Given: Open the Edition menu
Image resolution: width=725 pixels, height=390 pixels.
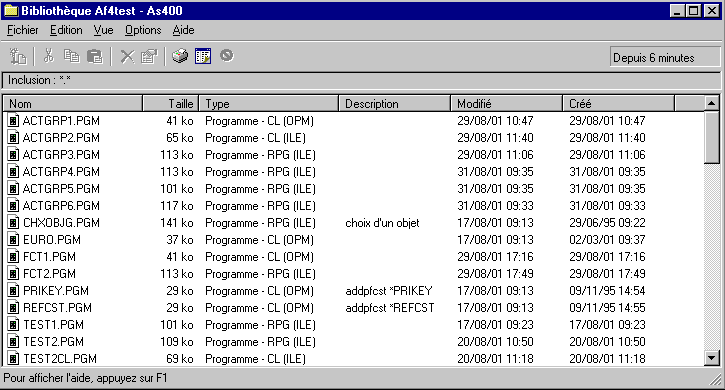Looking at the screenshot, I should coord(66,30).
